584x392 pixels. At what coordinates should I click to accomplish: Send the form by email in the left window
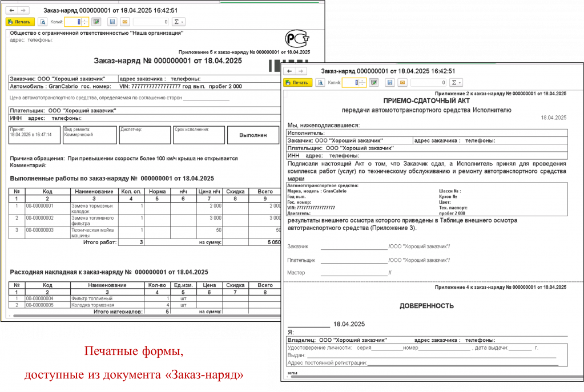tap(125, 22)
